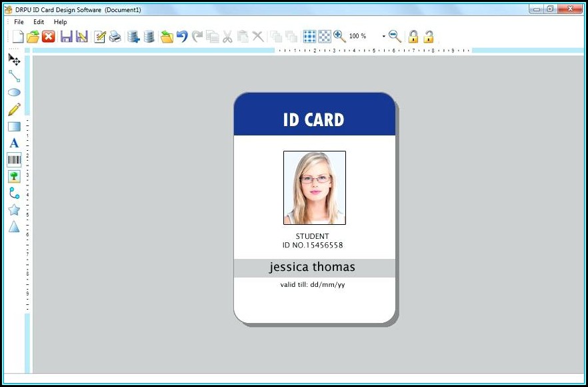Insert a picture with the Image tool

tap(14, 176)
